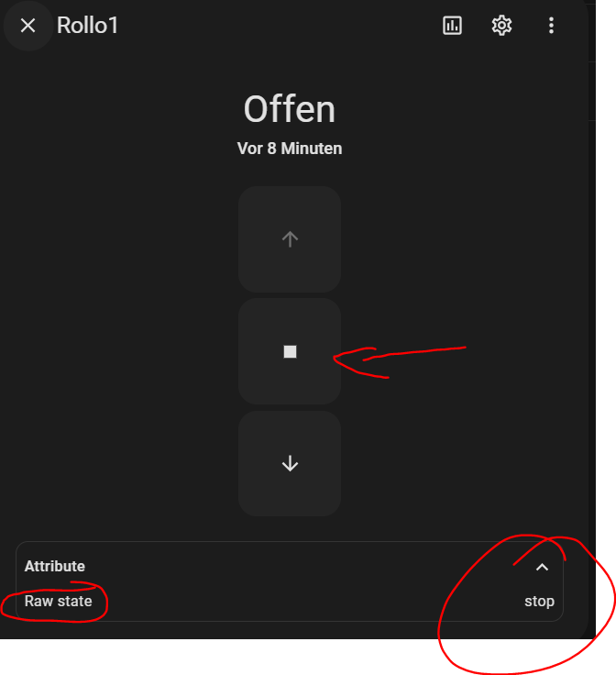This screenshot has width=616, height=675.
Task: Click the Offen state heading
Action: point(290,109)
